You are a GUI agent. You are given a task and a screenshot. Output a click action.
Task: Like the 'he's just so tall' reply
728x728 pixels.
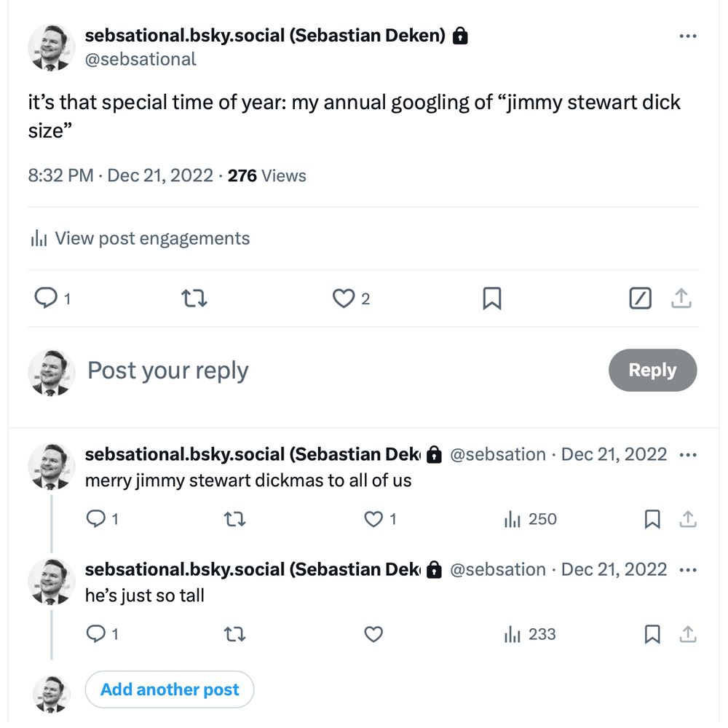(373, 634)
